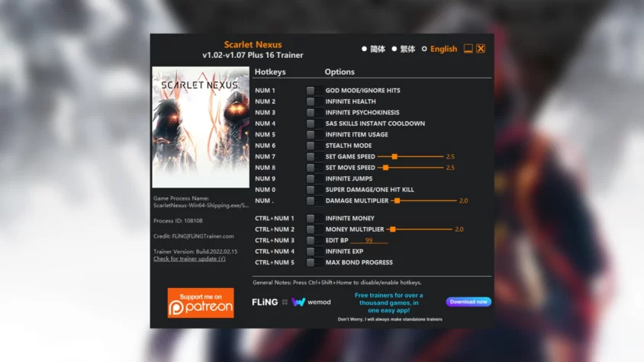Click the Damage Multiplier 2.0 value
Viewport: 644px width, 362px height.
point(463,200)
